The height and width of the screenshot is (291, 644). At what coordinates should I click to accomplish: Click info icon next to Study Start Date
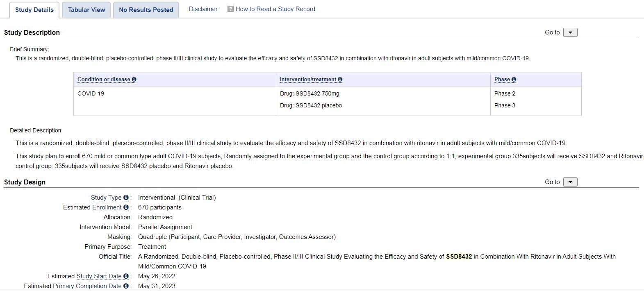click(126, 276)
